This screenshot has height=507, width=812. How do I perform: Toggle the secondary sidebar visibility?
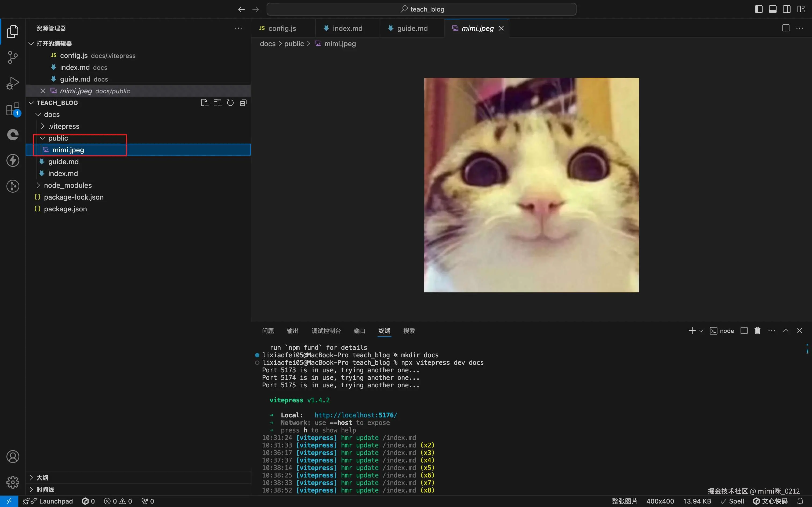coord(787,9)
